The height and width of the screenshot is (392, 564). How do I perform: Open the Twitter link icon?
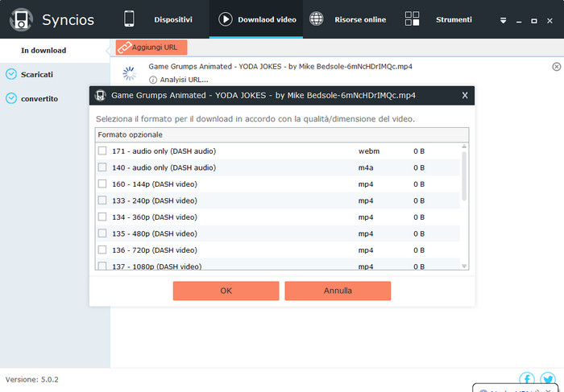[x=548, y=379]
